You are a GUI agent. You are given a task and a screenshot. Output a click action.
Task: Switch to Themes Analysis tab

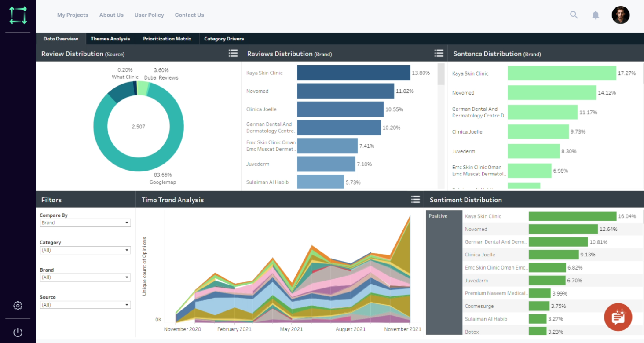point(110,39)
